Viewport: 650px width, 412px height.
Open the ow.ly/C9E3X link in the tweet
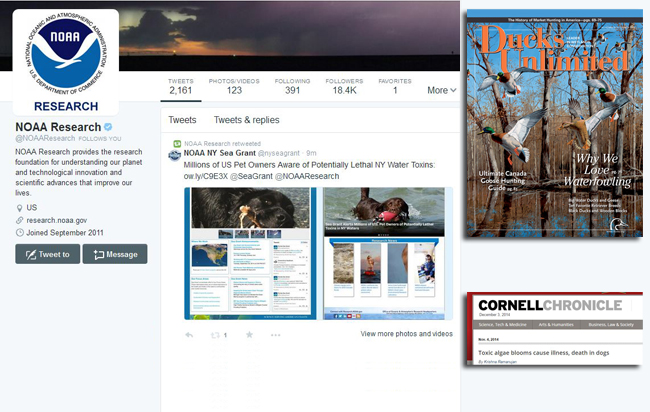click(x=205, y=176)
